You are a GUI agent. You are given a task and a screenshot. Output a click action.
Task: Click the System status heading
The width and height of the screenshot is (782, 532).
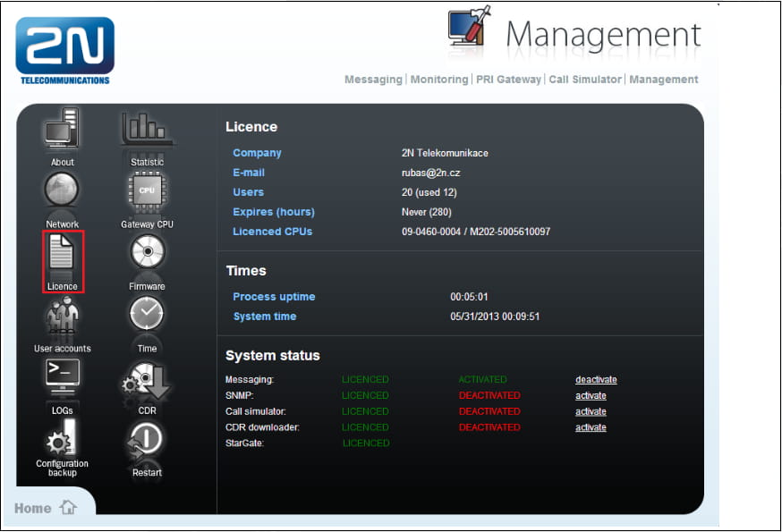[272, 356]
